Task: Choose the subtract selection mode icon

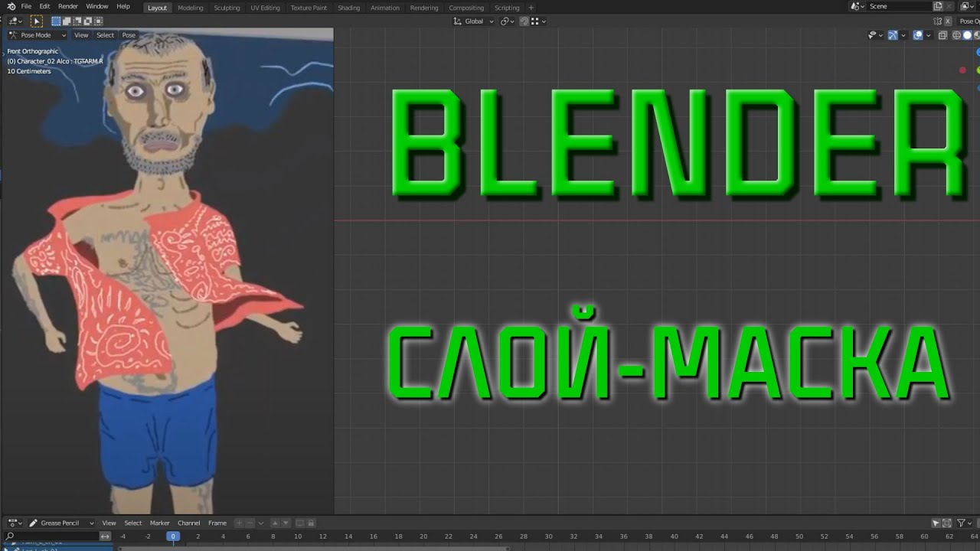Action: tap(77, 21)
